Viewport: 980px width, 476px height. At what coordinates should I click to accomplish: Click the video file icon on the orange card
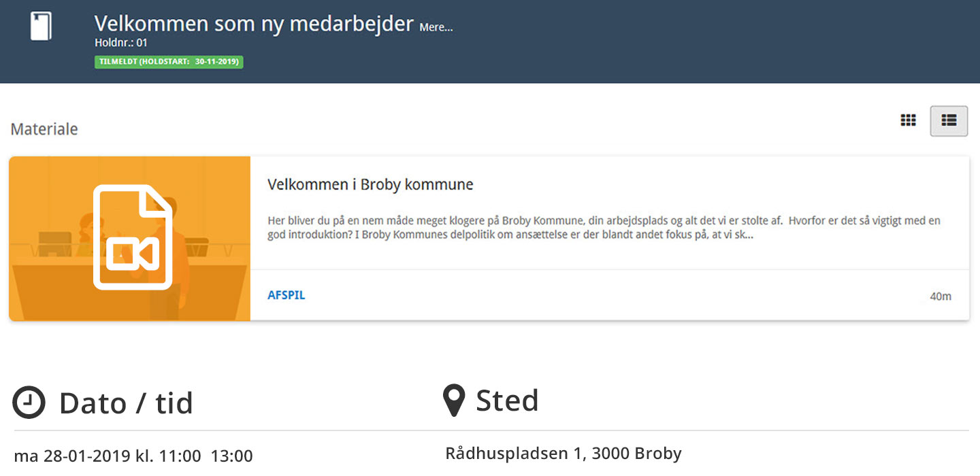pyautogui.click(x=133, y=237)
